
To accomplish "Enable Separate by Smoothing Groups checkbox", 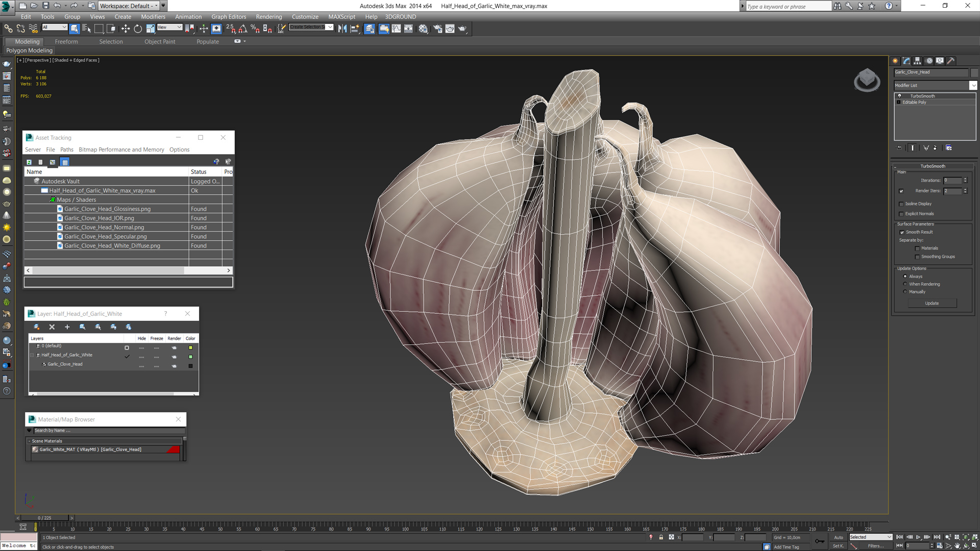I will tap(917, 257).
